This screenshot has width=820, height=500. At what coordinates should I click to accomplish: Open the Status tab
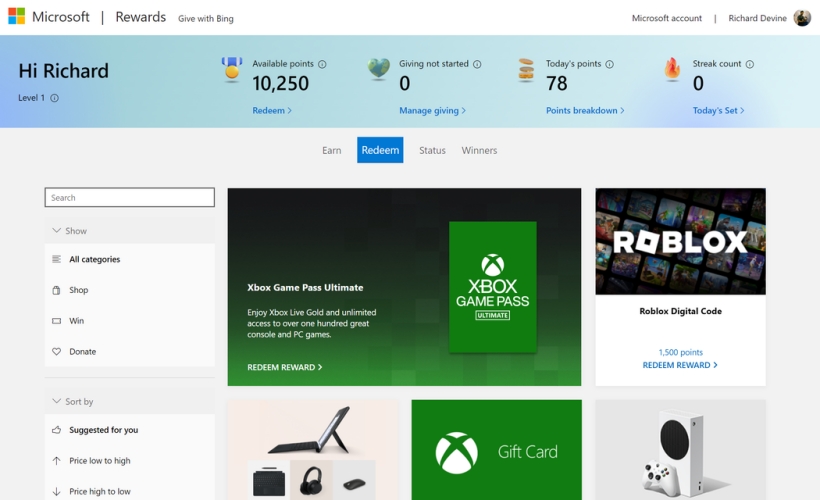point(432,150)
